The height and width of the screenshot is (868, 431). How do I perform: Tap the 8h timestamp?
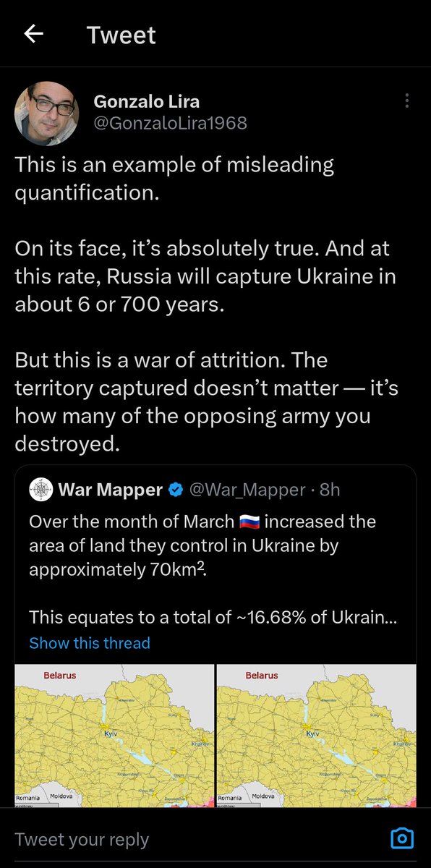330,490
